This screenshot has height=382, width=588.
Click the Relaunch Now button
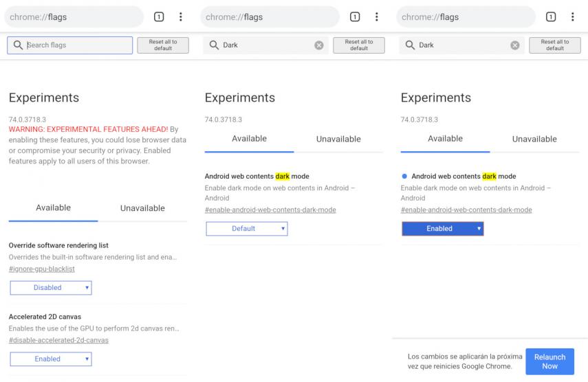549,361
